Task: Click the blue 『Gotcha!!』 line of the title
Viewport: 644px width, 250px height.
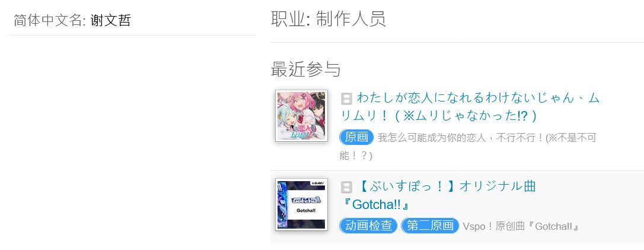Action: point(376,204)
